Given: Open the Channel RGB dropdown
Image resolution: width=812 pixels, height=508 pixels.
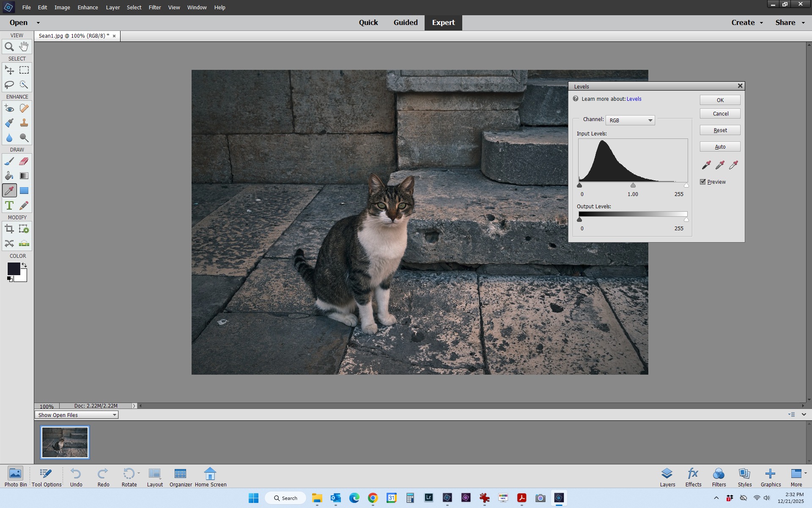Looking at the screenshot, I should pos(630,121).
